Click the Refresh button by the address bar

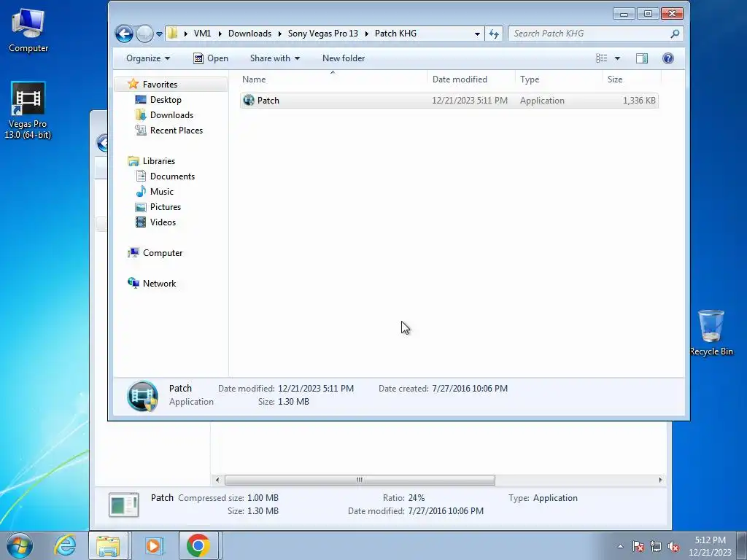(494, 34)
